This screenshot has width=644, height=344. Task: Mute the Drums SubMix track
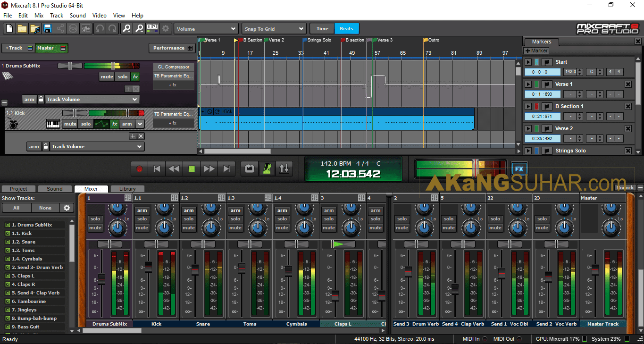pyautogui.click(x=107, y=76)
